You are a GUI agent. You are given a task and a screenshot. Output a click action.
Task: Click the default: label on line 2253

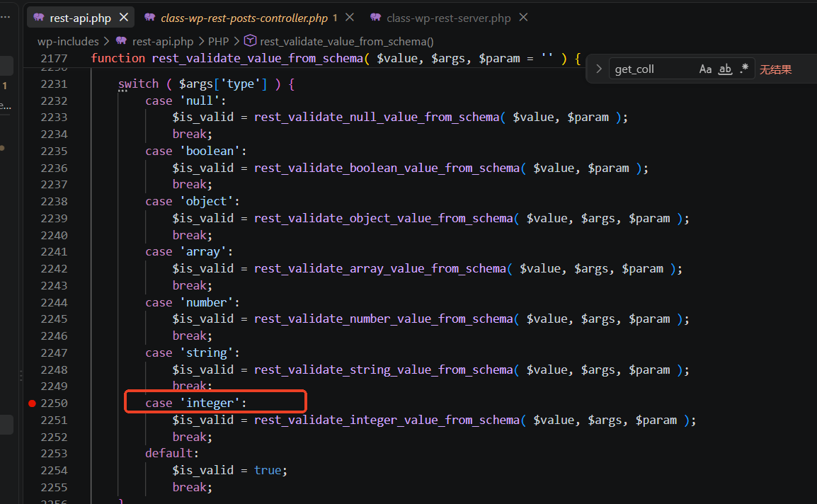coord(172,454)
